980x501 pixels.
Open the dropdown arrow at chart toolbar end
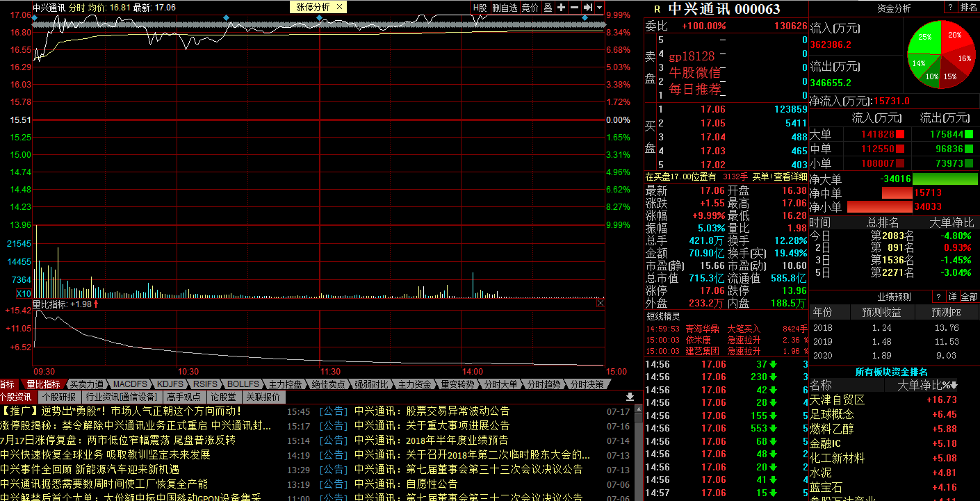[599, 7]
